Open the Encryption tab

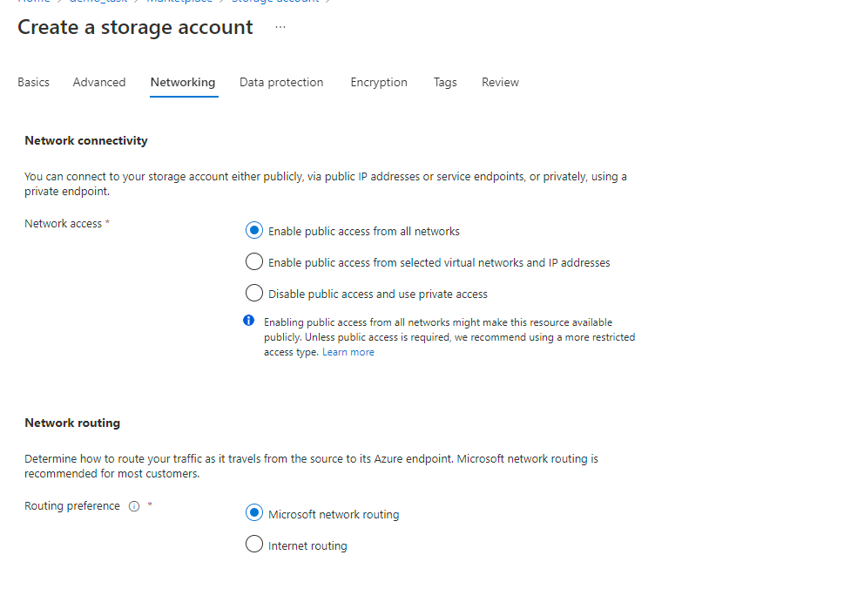(379, 82)
